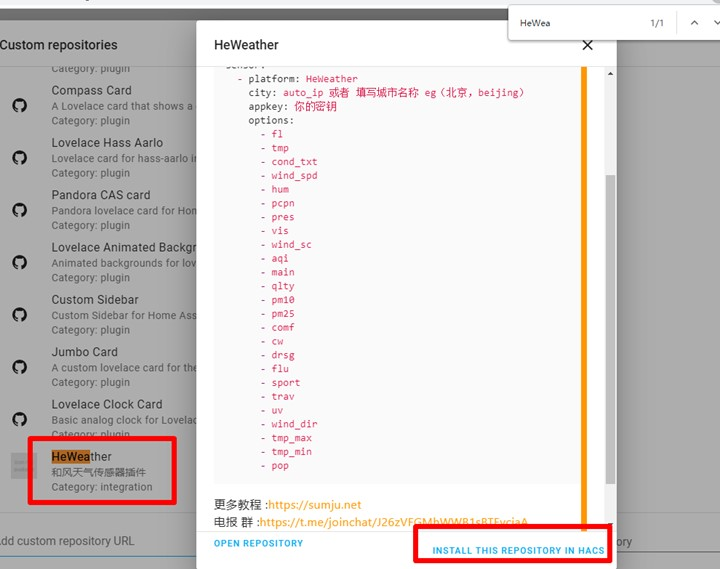Click the 'appkey' config line
Viewport: 720px width, 569px height.
292,107
